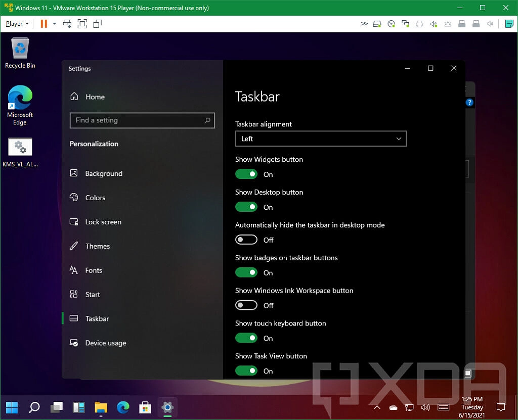The image size is (518, 420).
Task: Click the network tray icon
Action: [x=409, y=407]
